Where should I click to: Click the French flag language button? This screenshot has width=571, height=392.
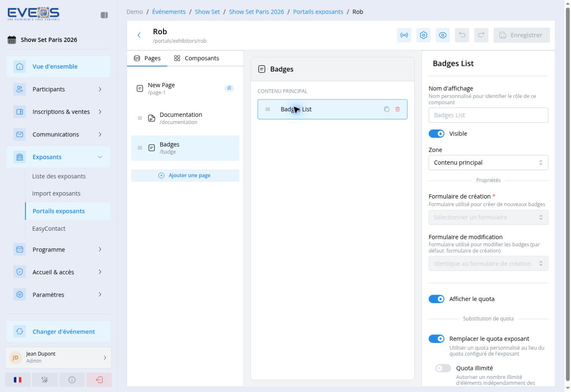(x=18, y=380)
